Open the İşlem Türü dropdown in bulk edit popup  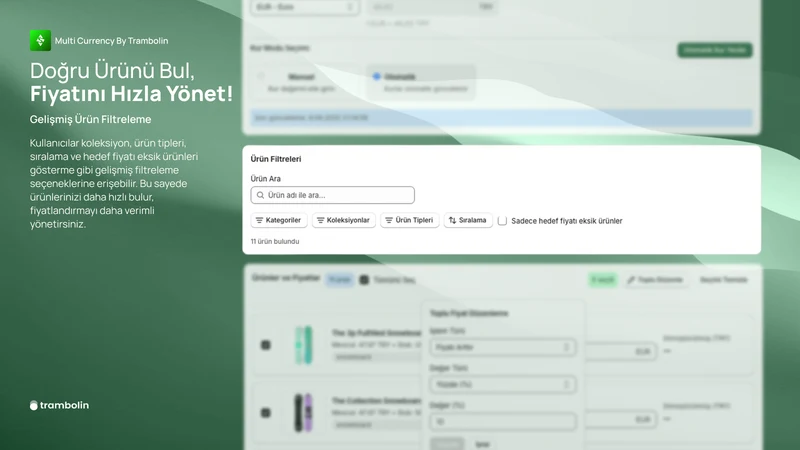tap(503, 347)
